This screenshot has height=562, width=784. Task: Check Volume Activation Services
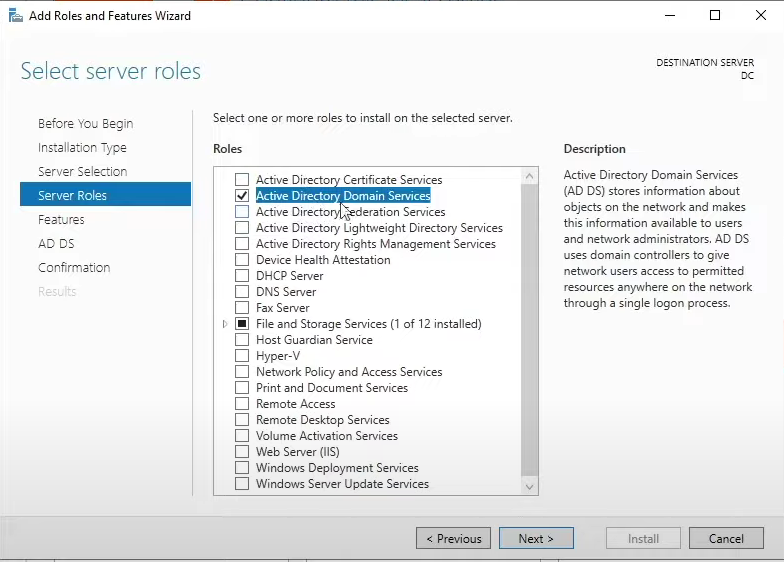pyautogui.click(x=242, y=436)
